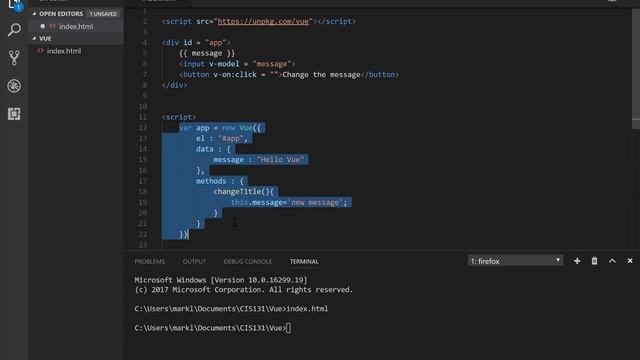Click the v-model = "message" input line
Screen dimensions: 640x360
(x=237, y=64)
